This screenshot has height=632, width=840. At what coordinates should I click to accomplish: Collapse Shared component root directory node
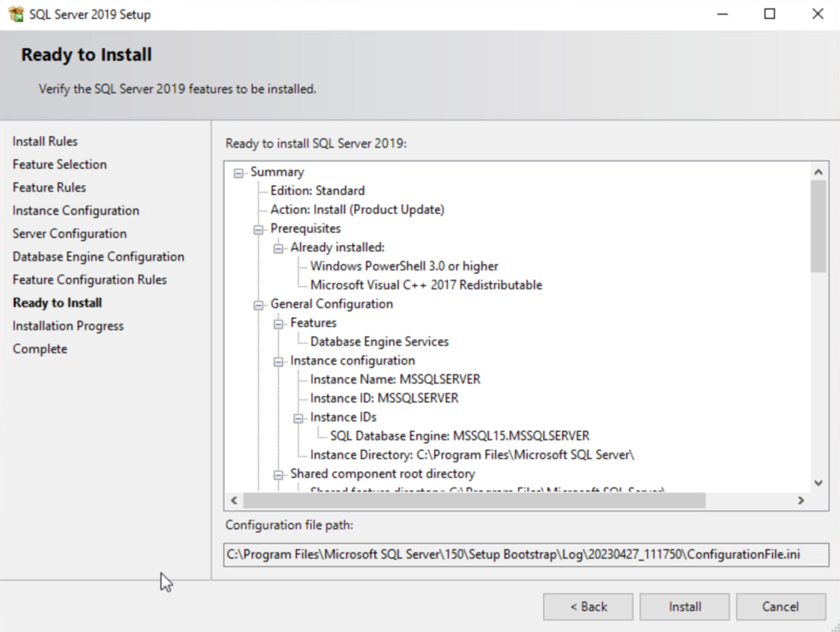[x=279, y=474]
